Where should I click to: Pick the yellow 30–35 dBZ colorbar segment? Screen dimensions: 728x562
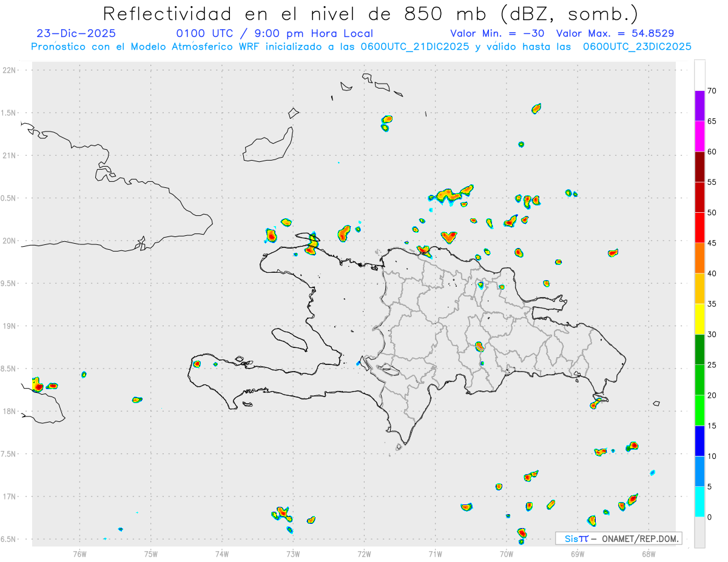click(x=699, y=319)
